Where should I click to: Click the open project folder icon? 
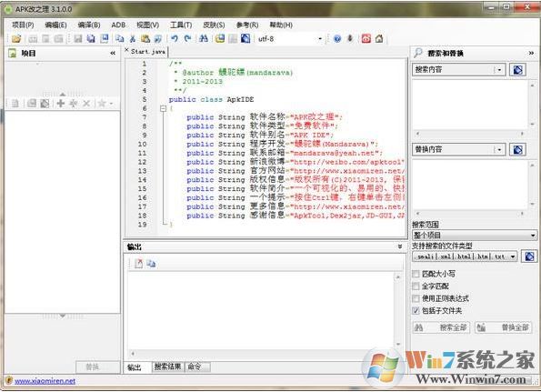(15, 38)
